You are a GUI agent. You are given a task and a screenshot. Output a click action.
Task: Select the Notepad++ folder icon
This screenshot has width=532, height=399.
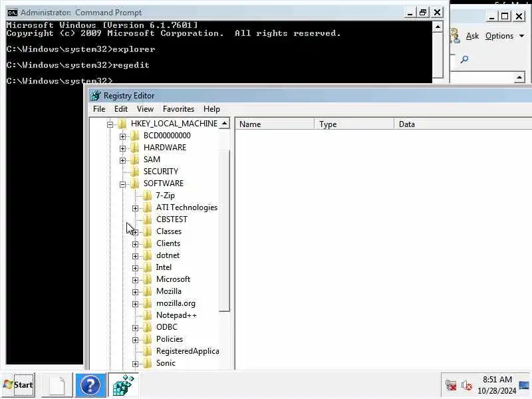click(147, 315)
